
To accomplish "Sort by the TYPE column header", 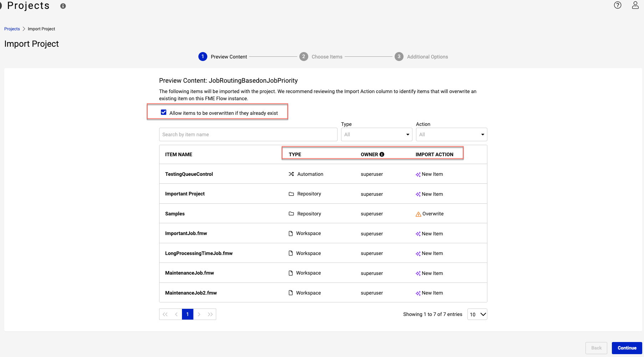I will (x=295, y=154).
